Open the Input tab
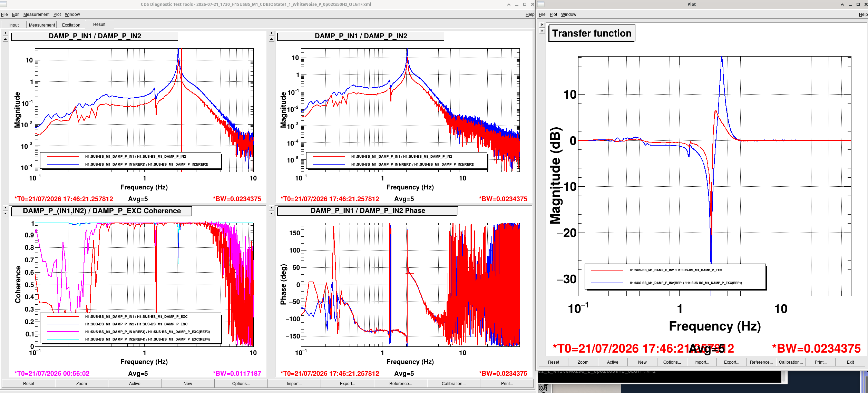This screenshot has height=393, width=868. point(14,25)
